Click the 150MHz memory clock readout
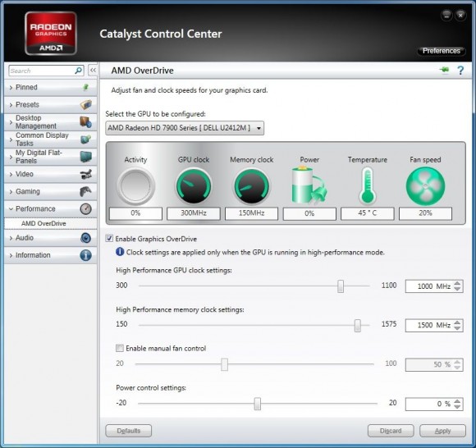Viewport: 476px width, 448px height. tap(252, 213)
